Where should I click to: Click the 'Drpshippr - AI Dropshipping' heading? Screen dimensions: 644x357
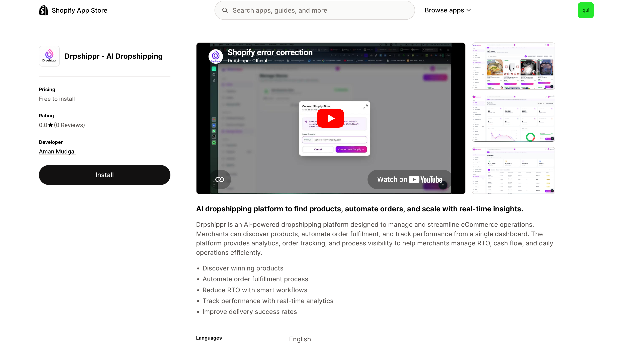pos(113,56)
